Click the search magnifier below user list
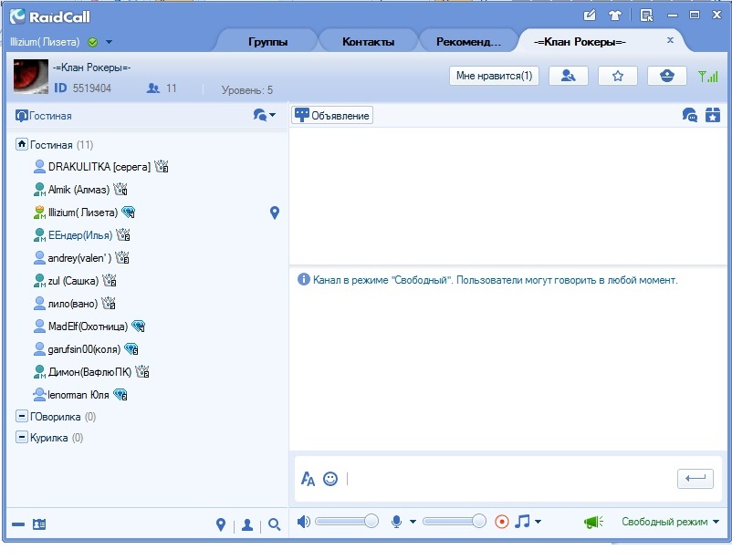Image resolution: width=732 pixels, height=560 pixels. [x=274, y=525]
